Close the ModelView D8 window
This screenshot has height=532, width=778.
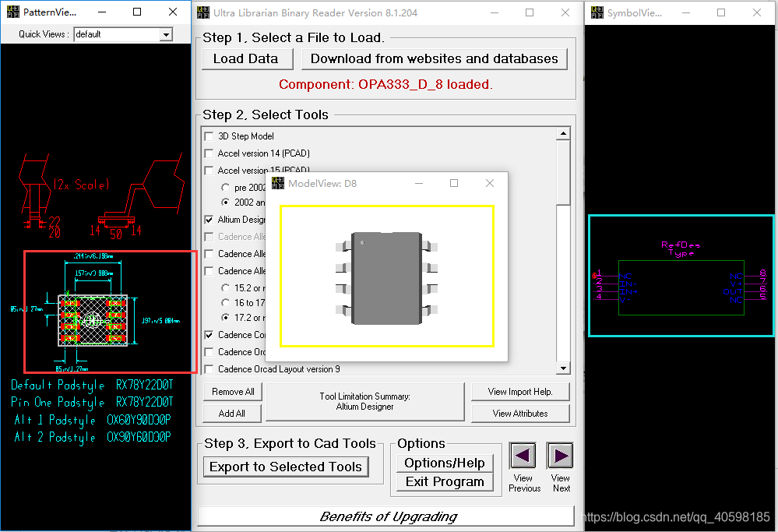[x=490, y=183]
